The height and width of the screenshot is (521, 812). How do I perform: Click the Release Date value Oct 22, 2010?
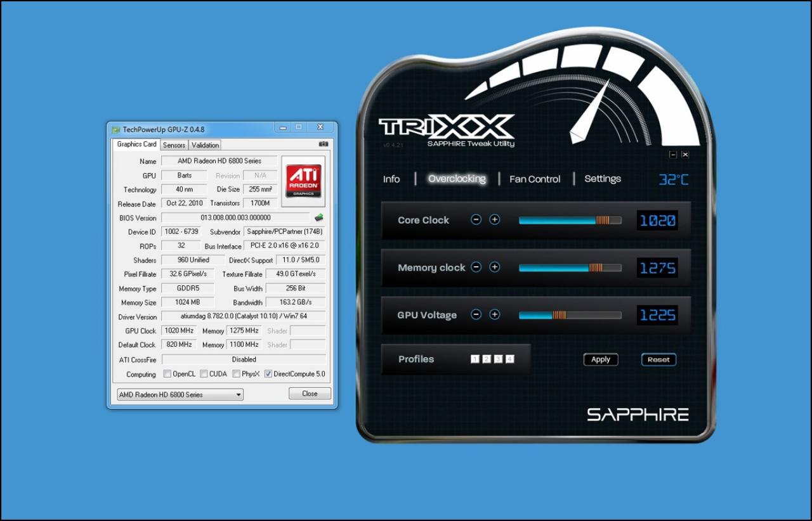(x=185, y=203)
